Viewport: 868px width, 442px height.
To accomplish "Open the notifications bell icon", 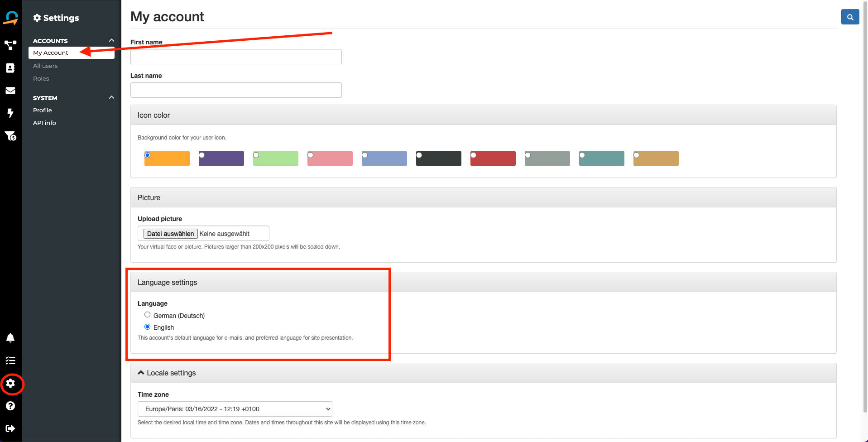I will 10,338.
